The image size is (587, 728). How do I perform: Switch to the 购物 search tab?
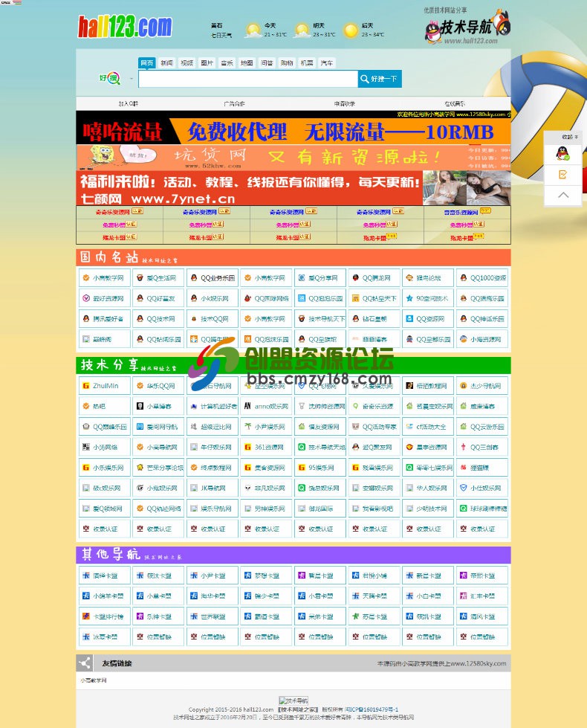click(286, 62)
